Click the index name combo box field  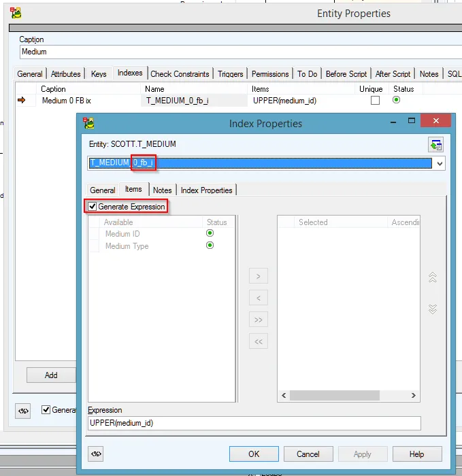(x=261, y=163)
